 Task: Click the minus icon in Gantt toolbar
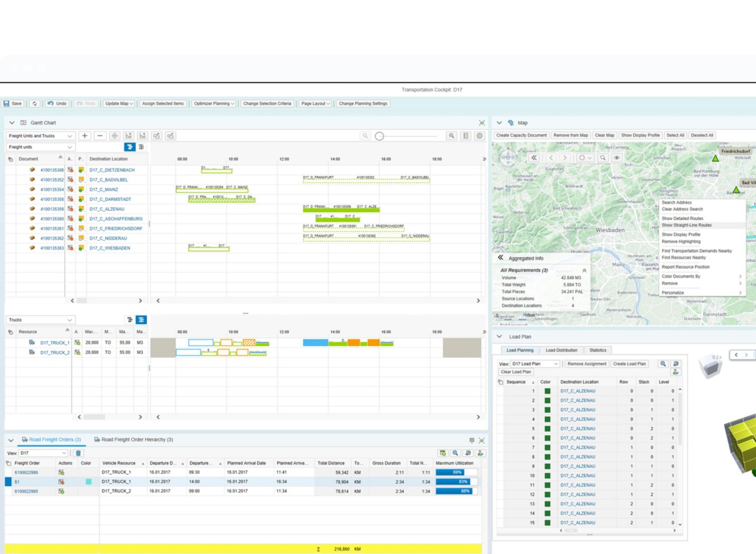[100, 136]
